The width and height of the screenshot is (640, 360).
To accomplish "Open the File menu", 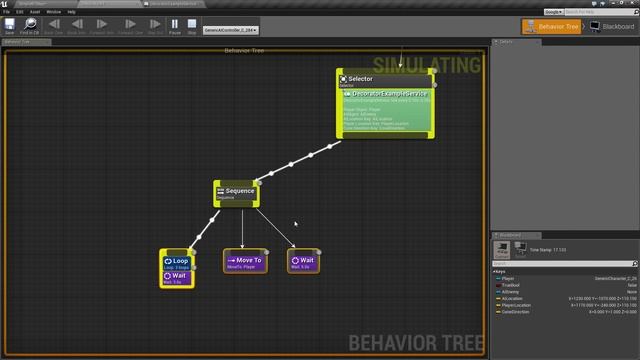I will pos(7,12).
